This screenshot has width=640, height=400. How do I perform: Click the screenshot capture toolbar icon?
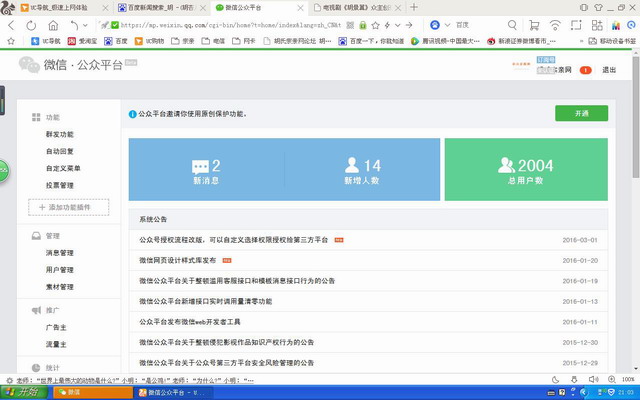[576, 25]
